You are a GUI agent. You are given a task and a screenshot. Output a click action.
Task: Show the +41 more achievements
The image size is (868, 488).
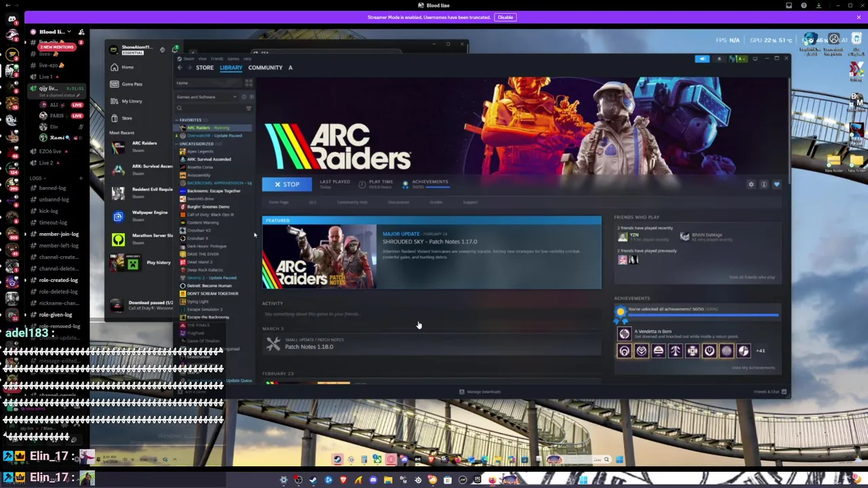[x=760, y=351]
